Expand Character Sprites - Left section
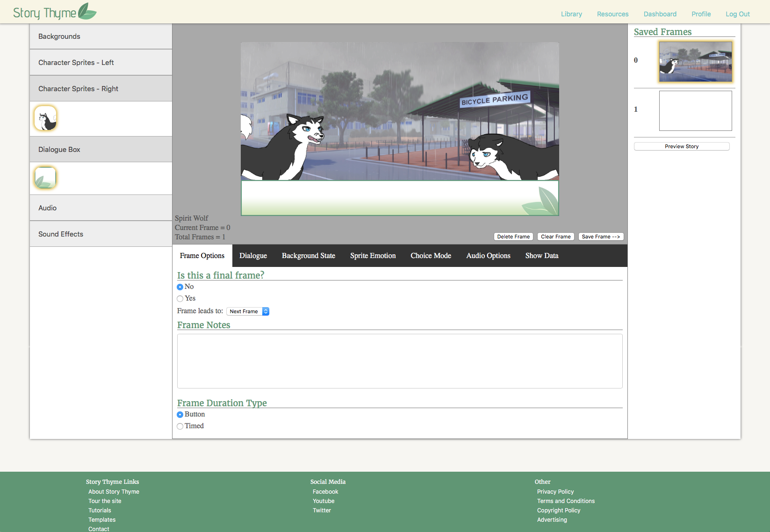The height and width of the screenshot is (532, 770). pos(101,63)
